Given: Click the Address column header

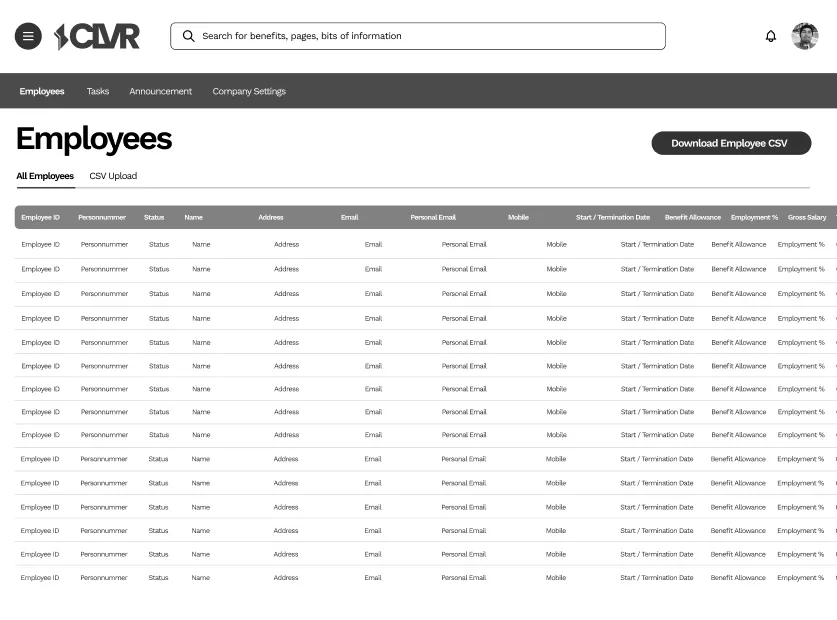Looking at the screenshot, I should pos(271,217).
